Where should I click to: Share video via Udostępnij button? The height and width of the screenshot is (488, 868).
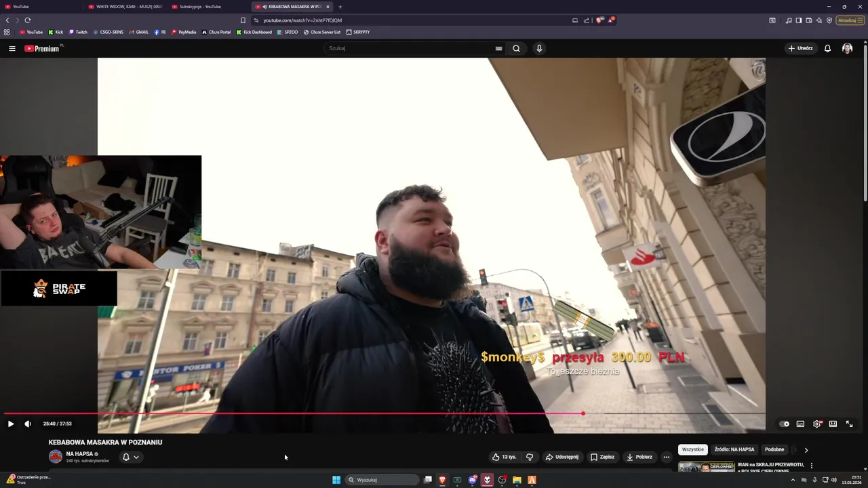coord(562,457)
